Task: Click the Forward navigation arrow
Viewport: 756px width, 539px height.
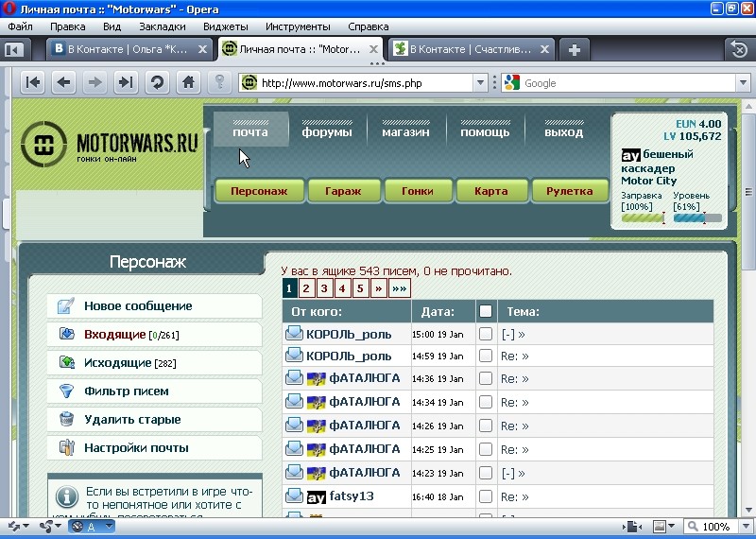Action: pos(94,83)
